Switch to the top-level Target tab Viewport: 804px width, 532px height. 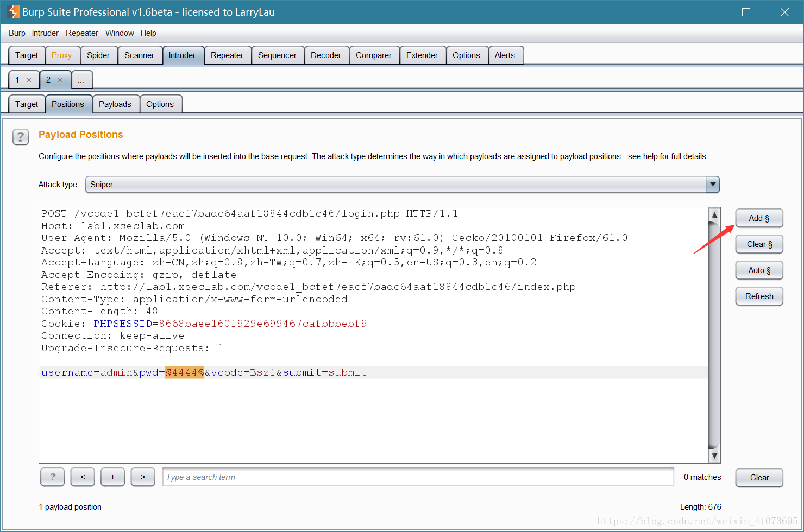tap(27, 55)
